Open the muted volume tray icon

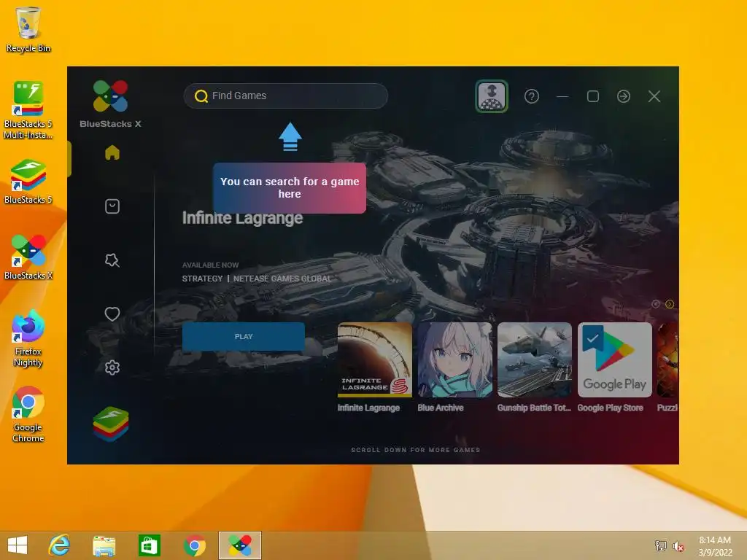678,545
